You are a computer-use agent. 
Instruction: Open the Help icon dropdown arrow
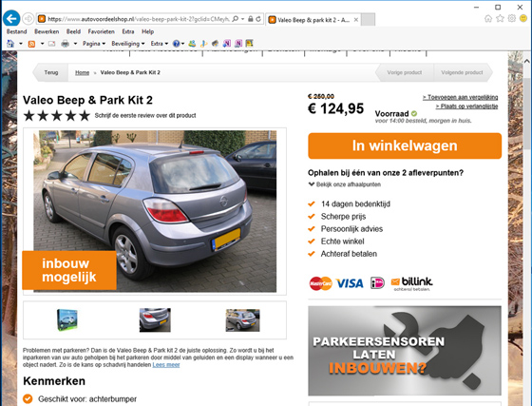click(182, 44)
